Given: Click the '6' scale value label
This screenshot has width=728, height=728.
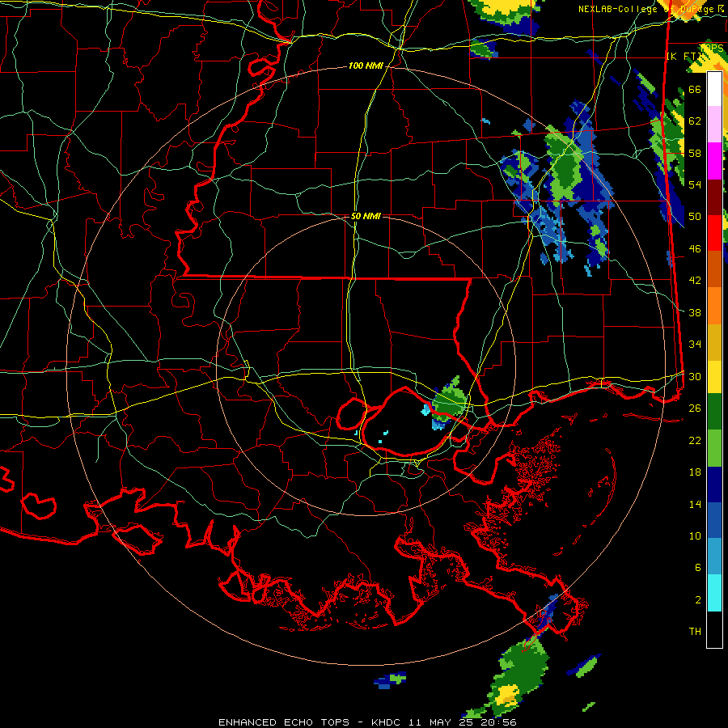Looking at the screenshot, I should pyautogui.click(x=698, y=567).
